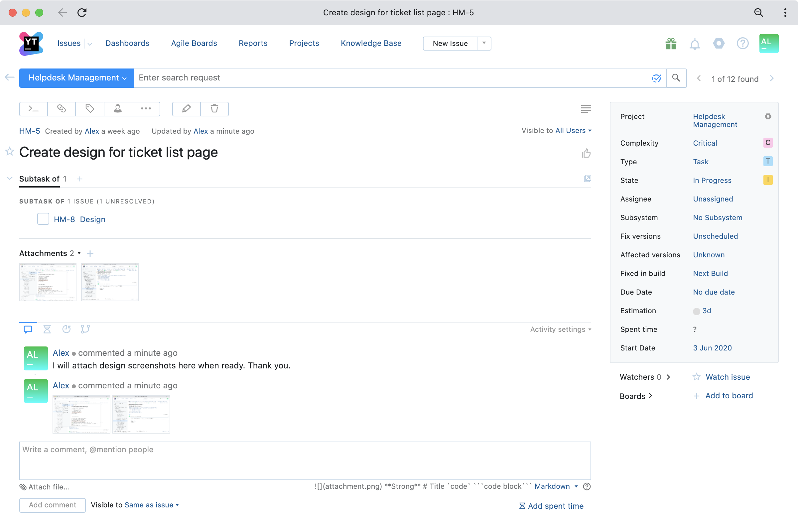Open the Projects menu
798x532 pixels.
click(x=304, y=44)
